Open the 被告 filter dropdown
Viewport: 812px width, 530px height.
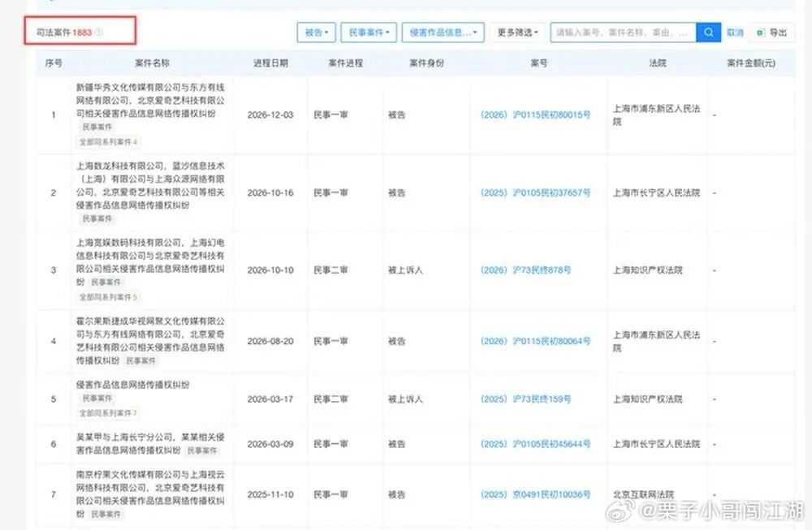coord(317,32)
